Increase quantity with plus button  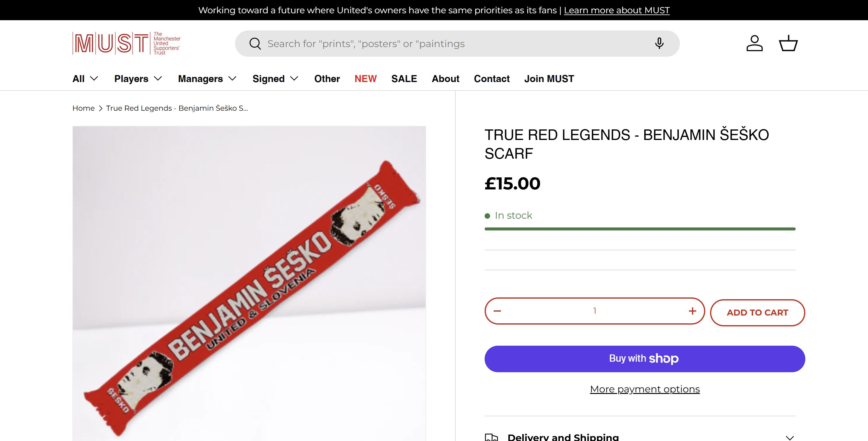[692, 311]
